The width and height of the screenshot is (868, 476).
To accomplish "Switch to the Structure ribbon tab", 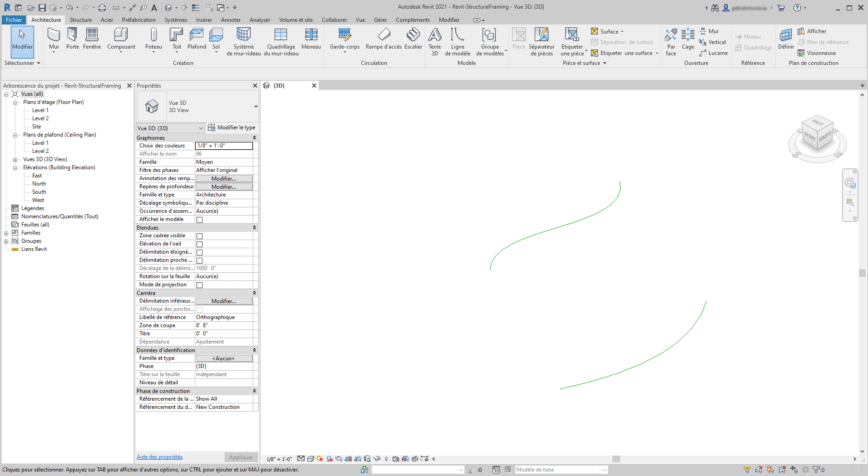I will click(80, 20).
